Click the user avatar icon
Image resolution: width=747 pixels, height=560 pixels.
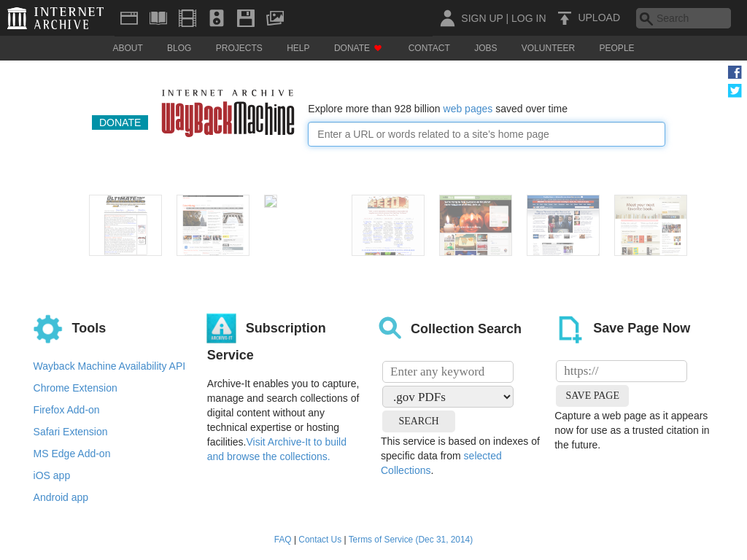click(x=447, y=18)
